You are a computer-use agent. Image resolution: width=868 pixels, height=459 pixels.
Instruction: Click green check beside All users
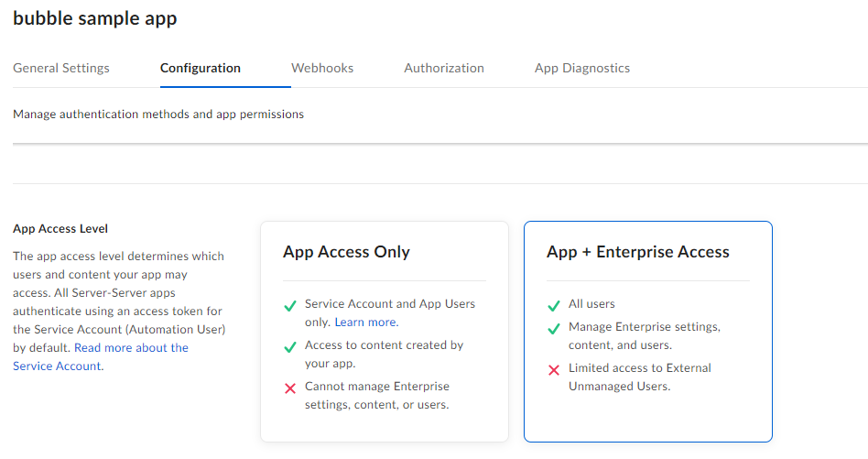tap(554, 306)
